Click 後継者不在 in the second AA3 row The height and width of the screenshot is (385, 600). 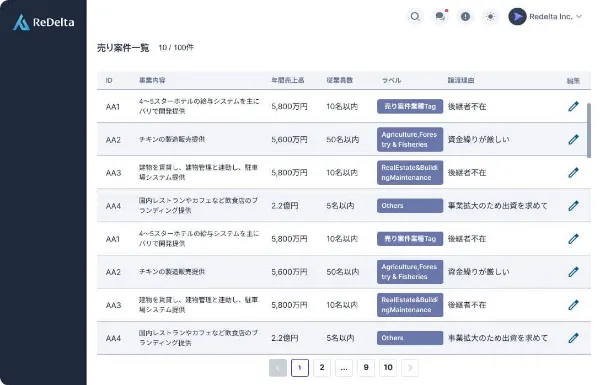(467, 305)
